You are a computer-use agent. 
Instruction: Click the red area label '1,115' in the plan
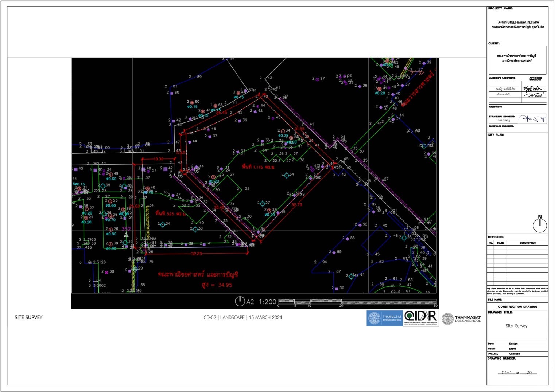[x=258, y=167]
